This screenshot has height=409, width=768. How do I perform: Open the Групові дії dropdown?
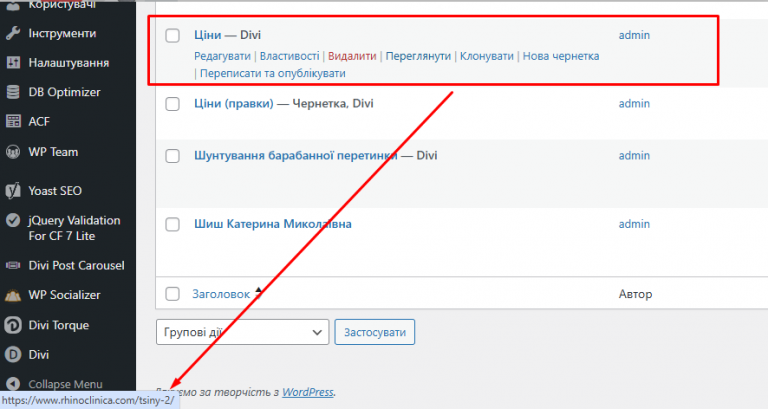(x=242, y=332)
